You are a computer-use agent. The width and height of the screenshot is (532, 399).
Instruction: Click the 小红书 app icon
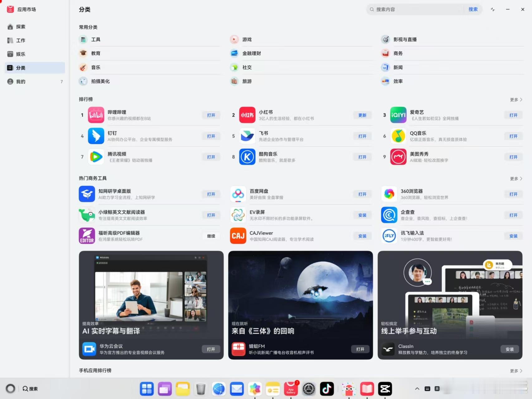click(x=247, y=115)
